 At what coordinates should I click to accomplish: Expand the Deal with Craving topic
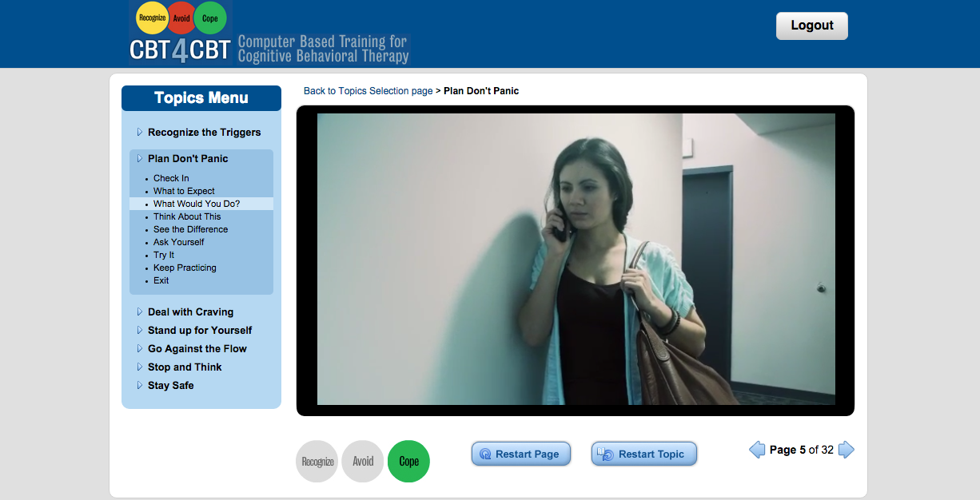coord(190,312)
